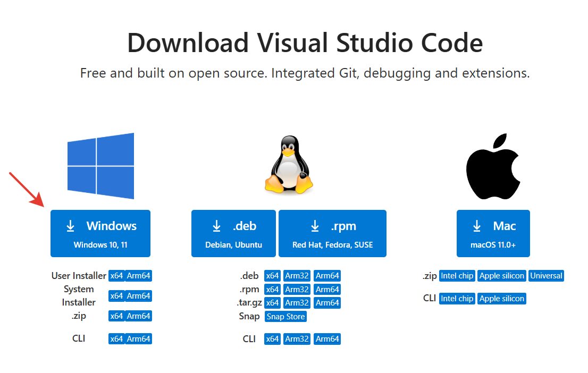
Task: Get Windows User Installer x64
Action: tap(116, 276)
